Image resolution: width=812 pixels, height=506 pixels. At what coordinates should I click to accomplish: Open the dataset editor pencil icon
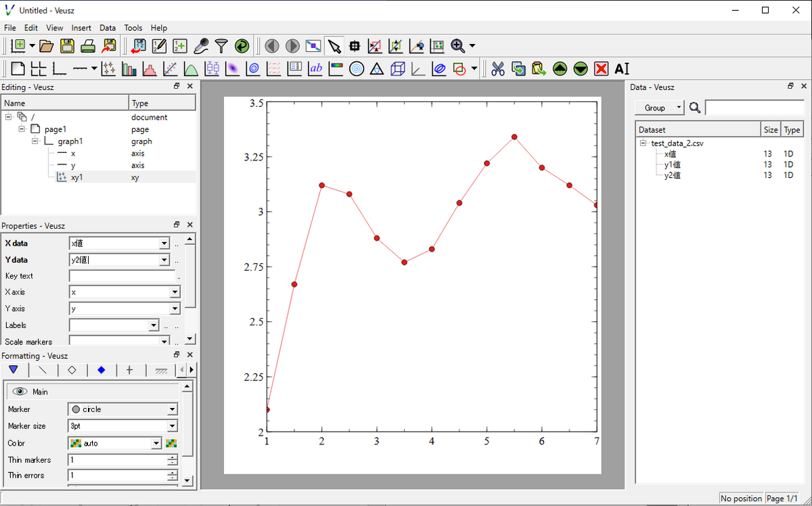click(x=159, y=46)
